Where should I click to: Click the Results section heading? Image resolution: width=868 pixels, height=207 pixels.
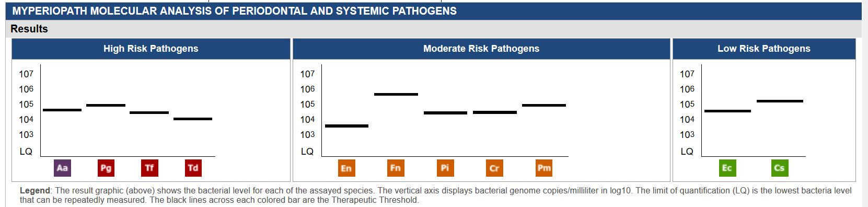click(29, 29)
